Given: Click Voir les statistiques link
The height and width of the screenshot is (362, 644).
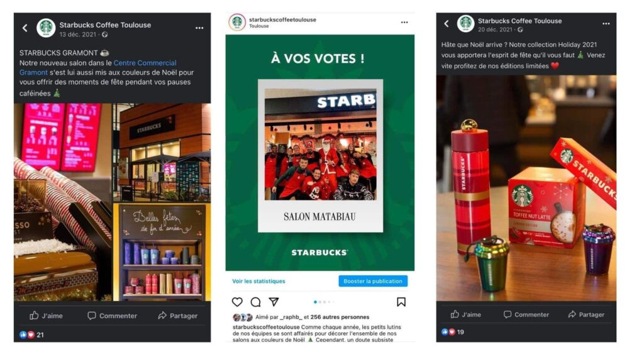Looking at the screenshot, I should click(x=258, y=281).
